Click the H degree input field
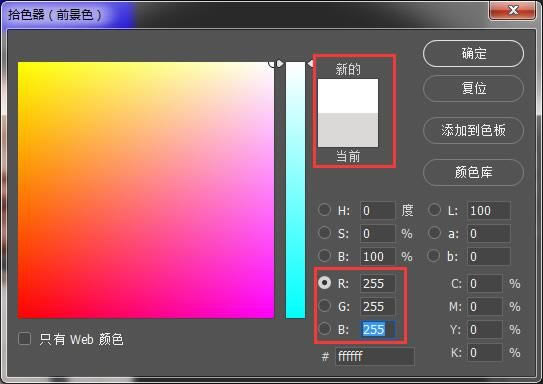This screenshot has width=543, height=384. tap(377, 211)
